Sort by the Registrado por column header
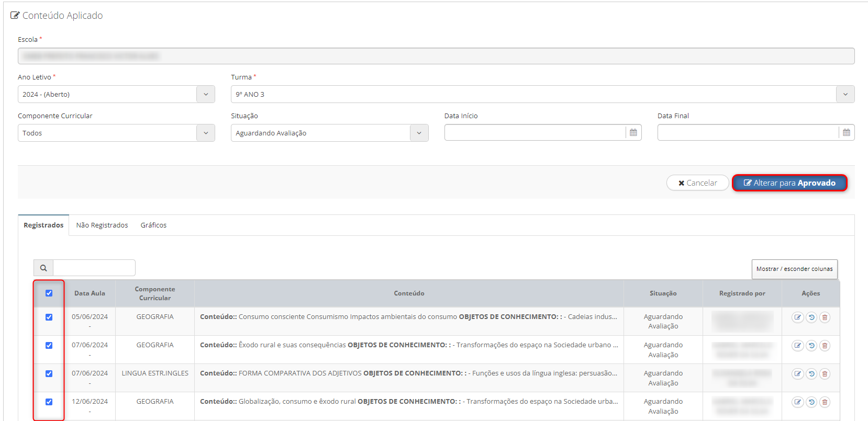 [742, 293]
